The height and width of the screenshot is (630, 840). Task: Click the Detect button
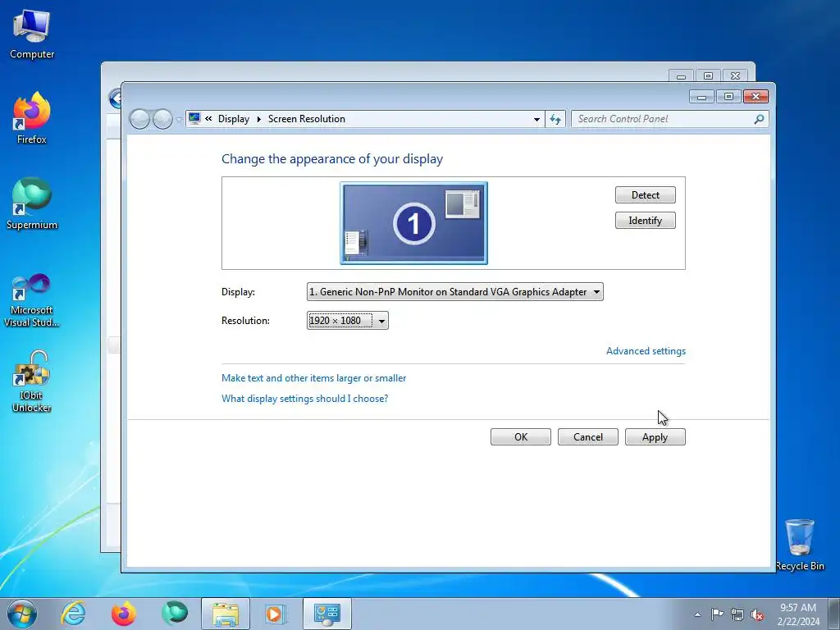click(x=645, y=195)
